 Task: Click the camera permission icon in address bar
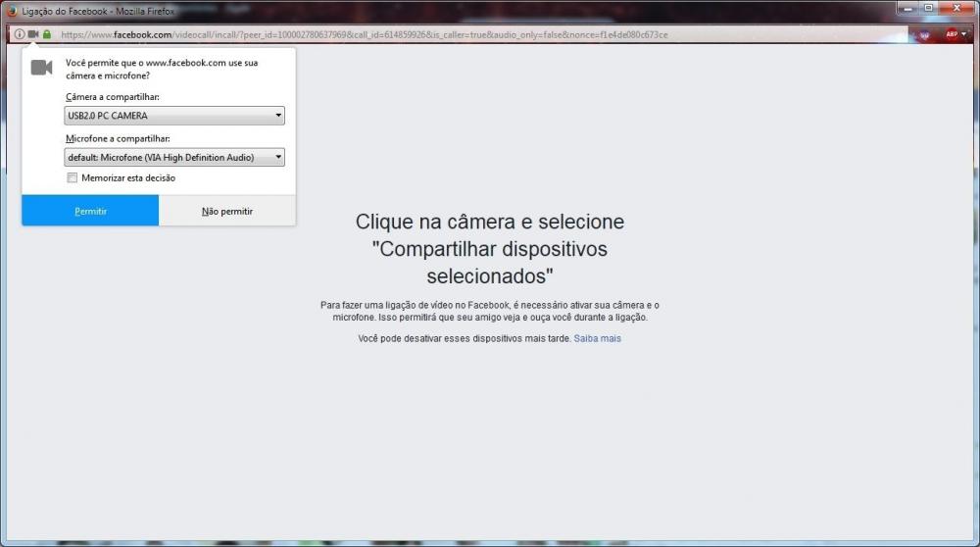[x=33, y=34]
